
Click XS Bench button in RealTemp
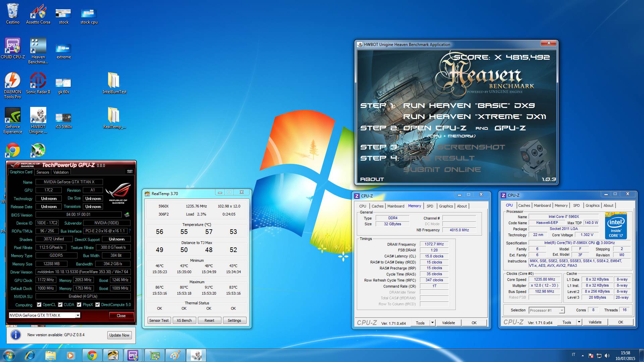(184, 320)
